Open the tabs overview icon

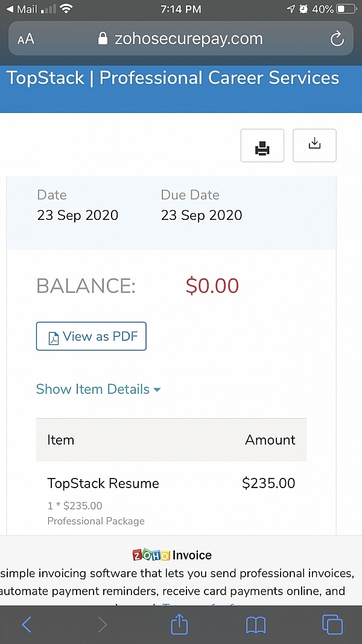pyautogui.click(x=332, y=625)
